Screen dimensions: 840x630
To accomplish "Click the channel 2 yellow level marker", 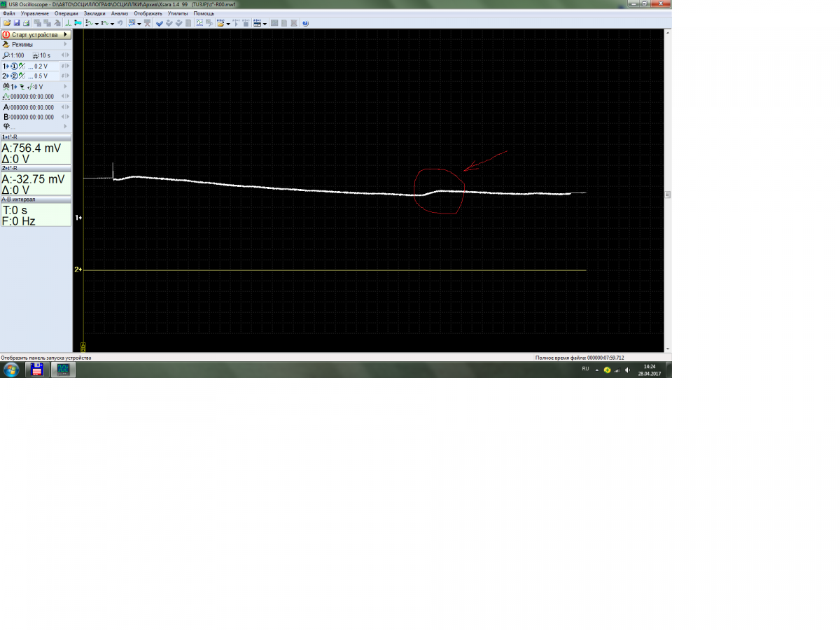I will pos(78,269).
